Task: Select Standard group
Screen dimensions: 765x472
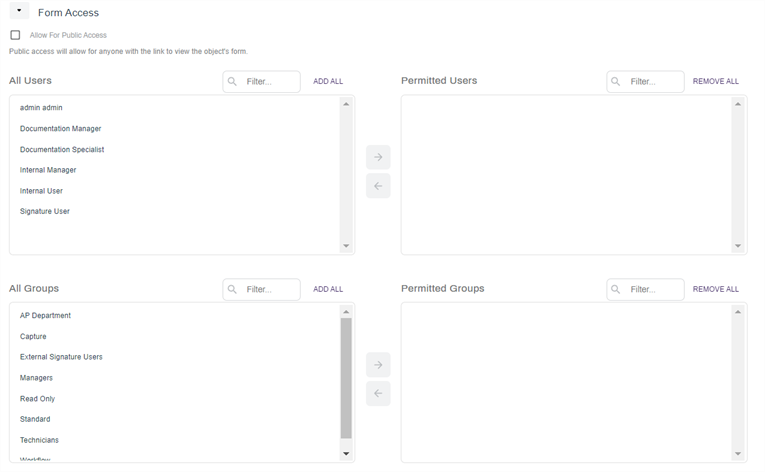Action: pyautogui.click(x=35, y=419)
